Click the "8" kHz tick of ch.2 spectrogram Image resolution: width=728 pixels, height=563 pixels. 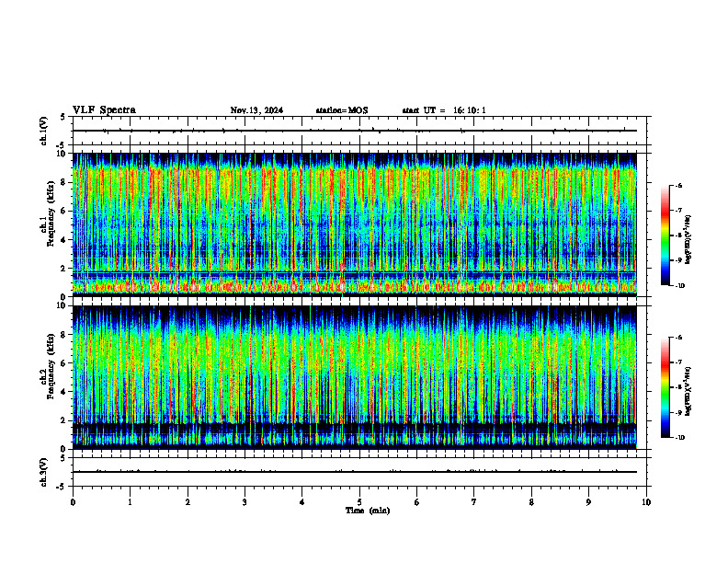point(64,335)
